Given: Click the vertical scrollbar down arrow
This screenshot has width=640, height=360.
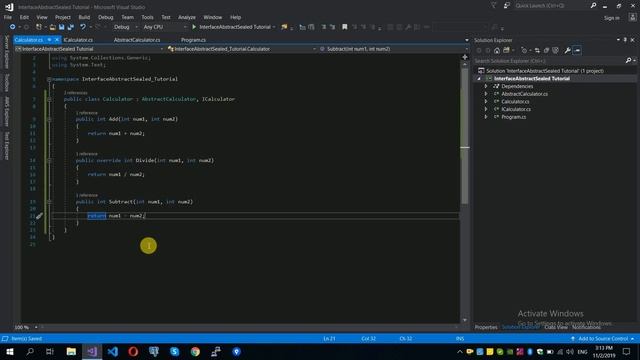Looking at the screenshot, I should click(464, 320).
